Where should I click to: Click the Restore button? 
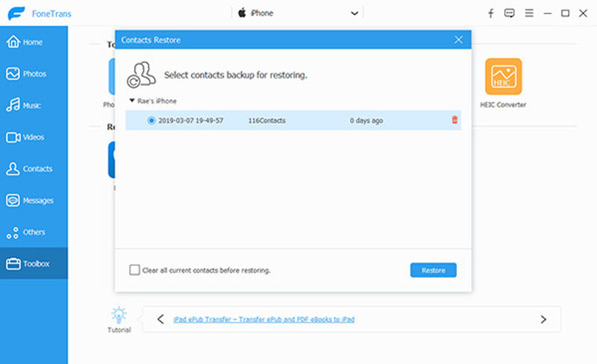click(434, 270)
